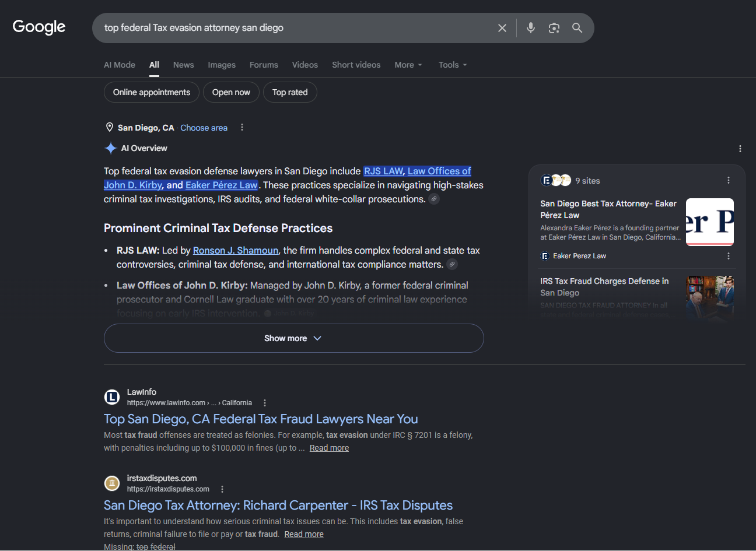Open San Diego Tax Attorney: Richard Carpenter result
This screenshot has width=756, height=551.
point(278,505)
